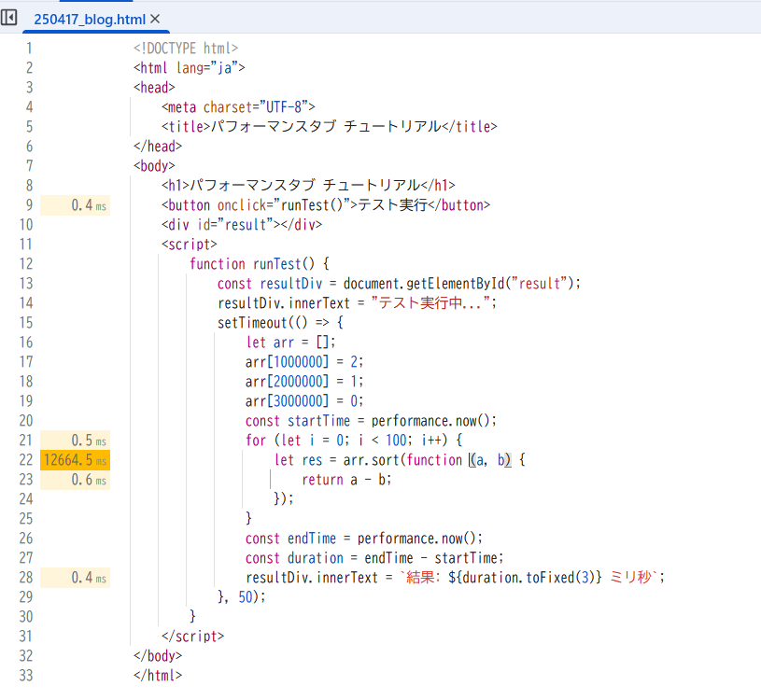The width and height of the screenshot is (761, 700).
Task: Click line number 1 in the gutter
Action: coord(28,49)
